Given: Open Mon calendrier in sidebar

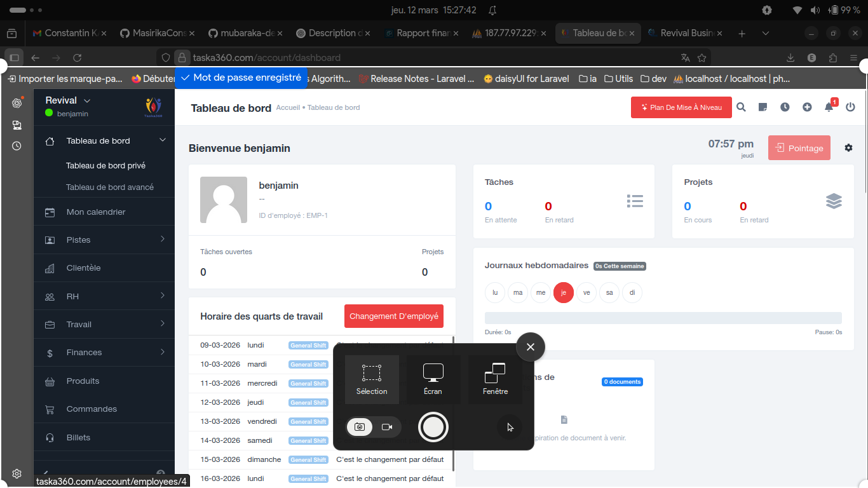Looking at the screenshot, I should pos(96,212).
